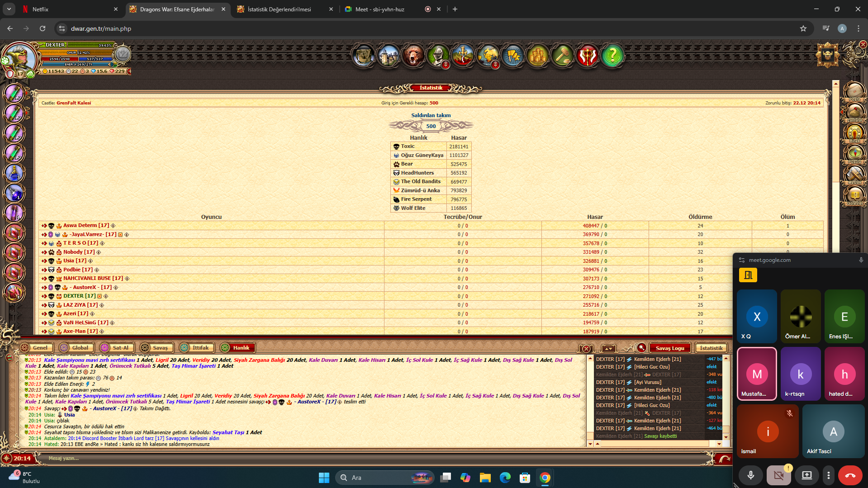
Task: Switch to the Meet browser tab
Action: 393,9
